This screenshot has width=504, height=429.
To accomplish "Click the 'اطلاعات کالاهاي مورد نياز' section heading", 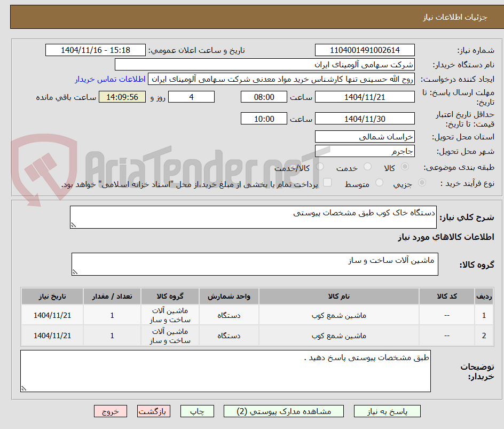I will (446, 237).
